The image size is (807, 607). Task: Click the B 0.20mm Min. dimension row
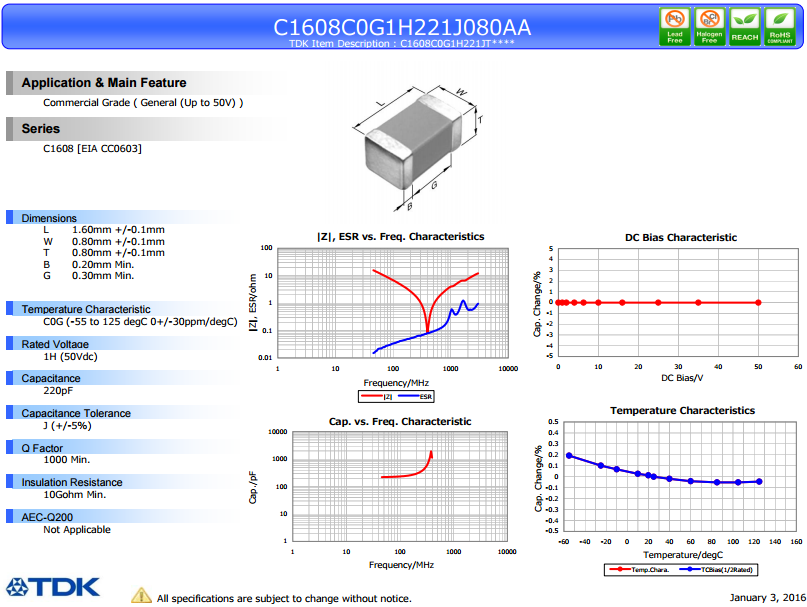89,265
